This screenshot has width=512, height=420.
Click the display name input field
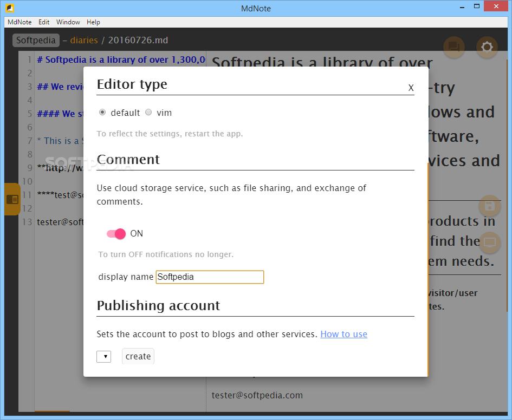point(210,277)
